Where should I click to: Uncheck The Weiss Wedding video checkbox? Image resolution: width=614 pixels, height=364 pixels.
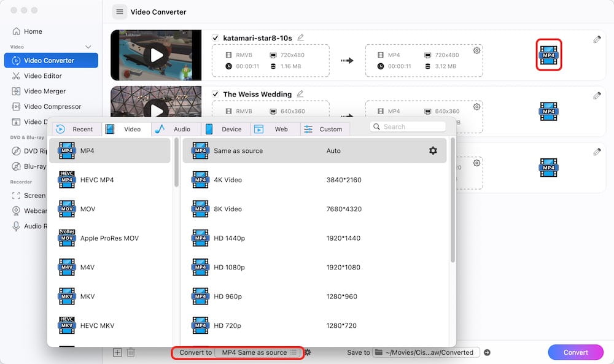click(216, 94)
